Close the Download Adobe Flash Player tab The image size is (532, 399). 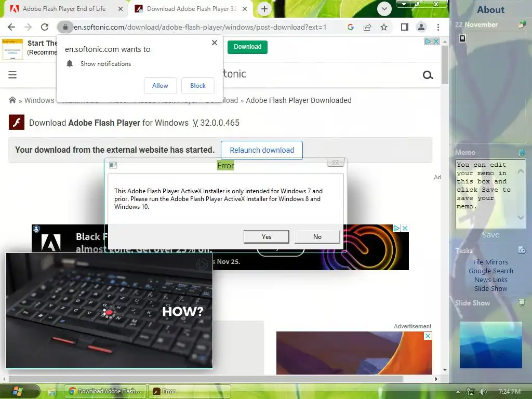pyautogui.click(x=245, y=9)
